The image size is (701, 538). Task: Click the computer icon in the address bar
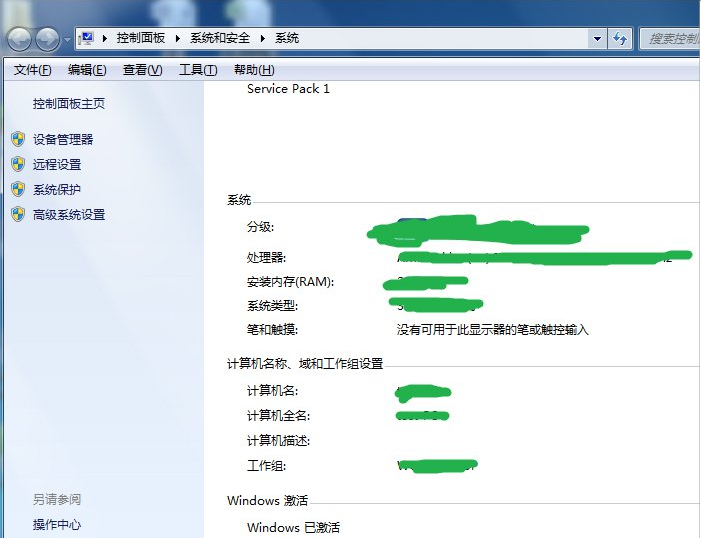(x=87, y=38)
